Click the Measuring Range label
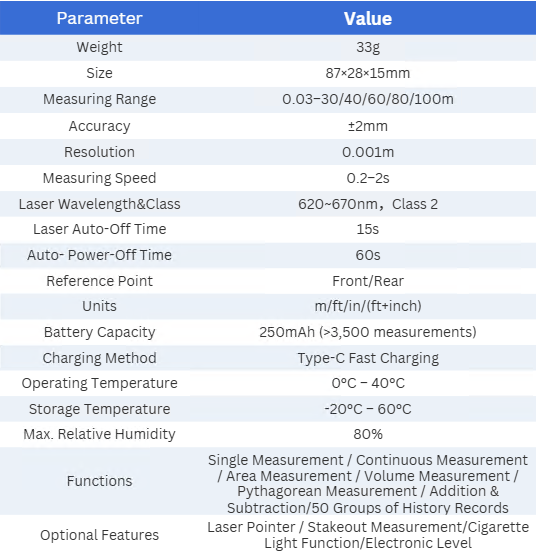The image size is (536, 558). pos(99,99)
